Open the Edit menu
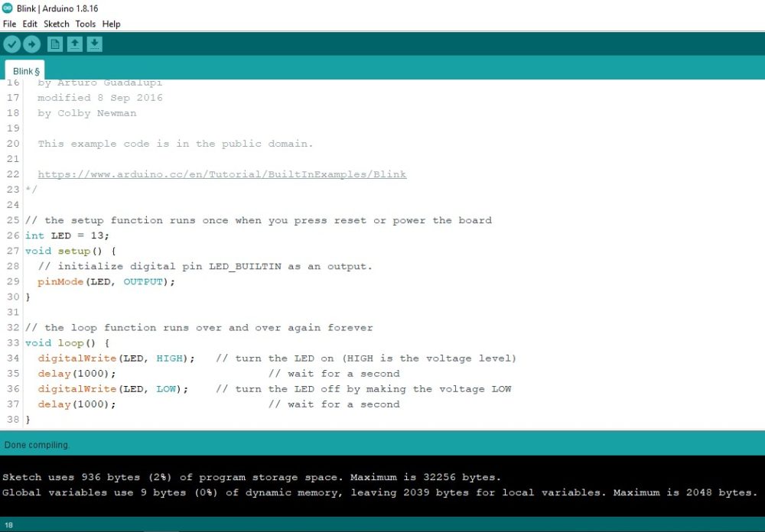 pyautogui.click(x=30, y=24)
